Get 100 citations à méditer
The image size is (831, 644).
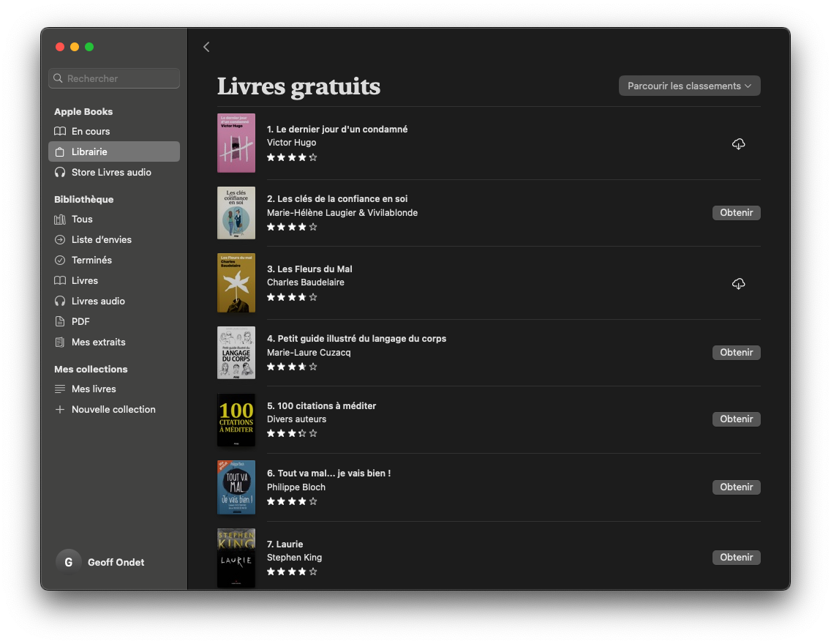point(736,419)
